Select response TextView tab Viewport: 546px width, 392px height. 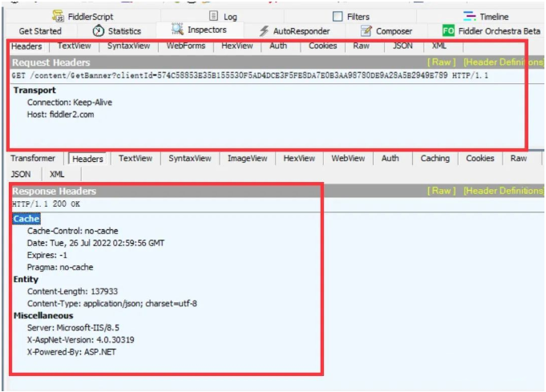(135, 159)
